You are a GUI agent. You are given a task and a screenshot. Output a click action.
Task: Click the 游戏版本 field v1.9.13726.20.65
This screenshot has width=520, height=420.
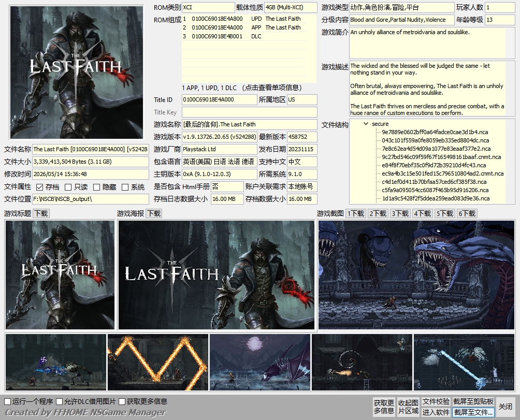[219, 137]
